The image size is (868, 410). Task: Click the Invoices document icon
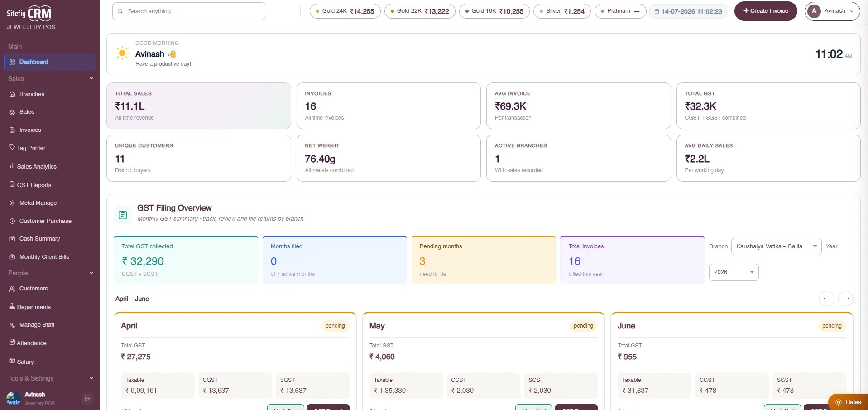[12, 130]
